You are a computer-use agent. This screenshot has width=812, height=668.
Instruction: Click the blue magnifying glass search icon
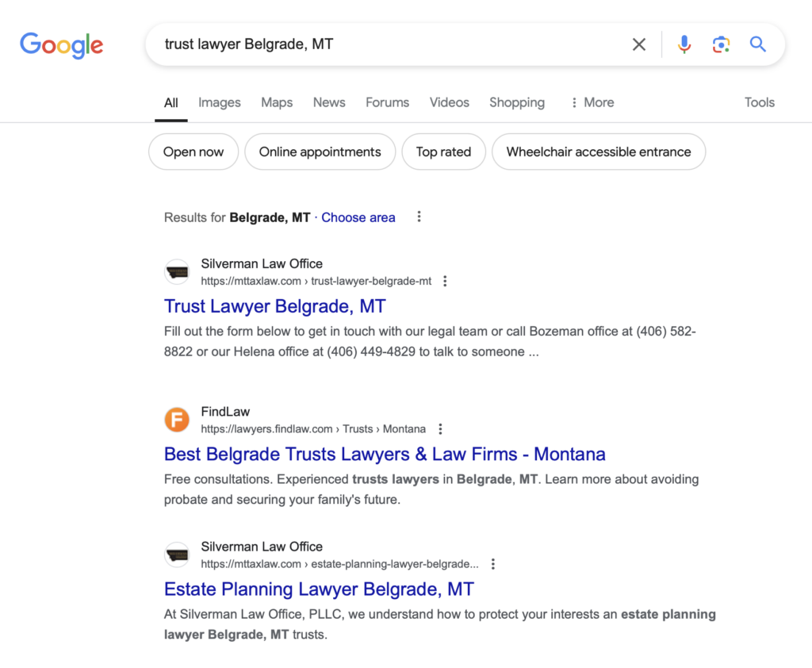pos(757,44)
